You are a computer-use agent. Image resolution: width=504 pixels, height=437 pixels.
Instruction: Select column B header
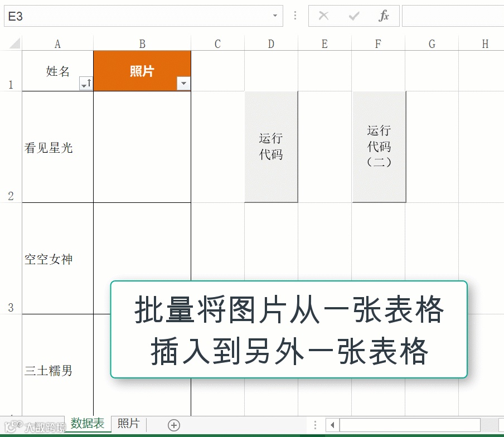click(142, 43)
